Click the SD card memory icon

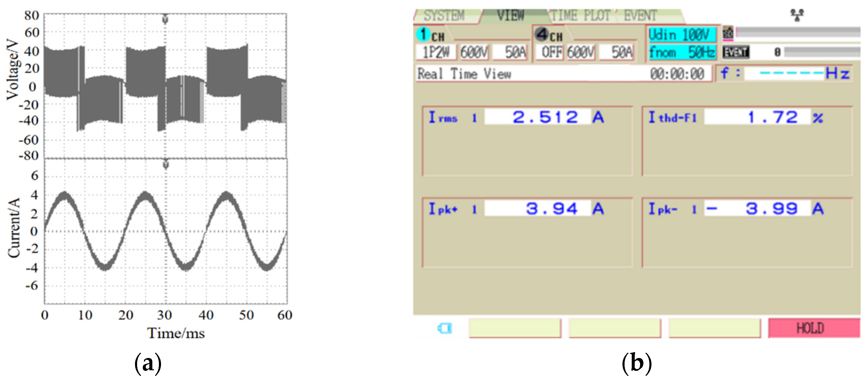pyautogui.click(x=728, y=33)
